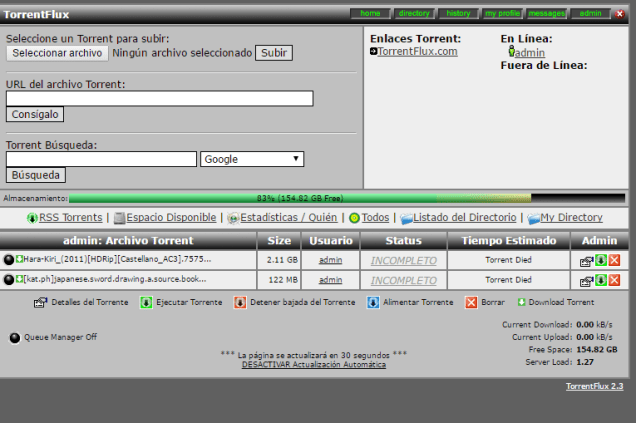Open RSS Torrents link
Viewport: 636px width, 423px height.
(71, 218)
